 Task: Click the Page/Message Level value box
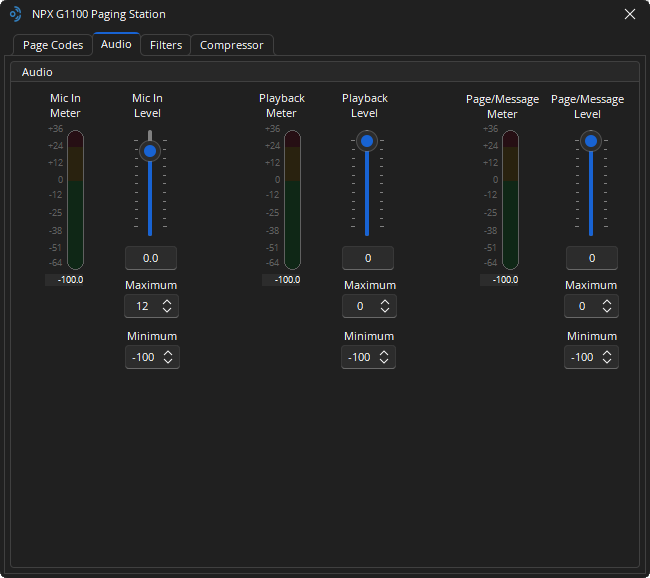coord(591,258)
